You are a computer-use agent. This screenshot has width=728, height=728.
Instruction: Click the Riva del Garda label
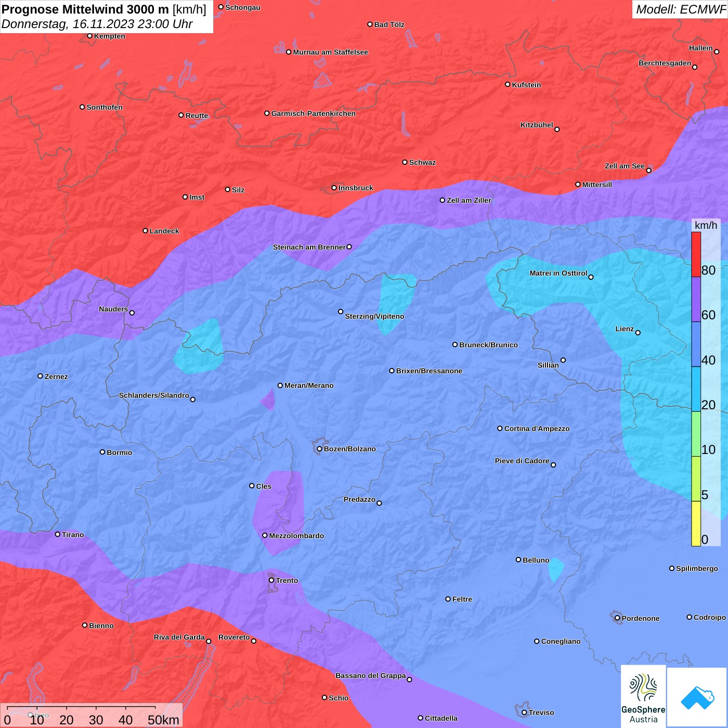(179, 637)
